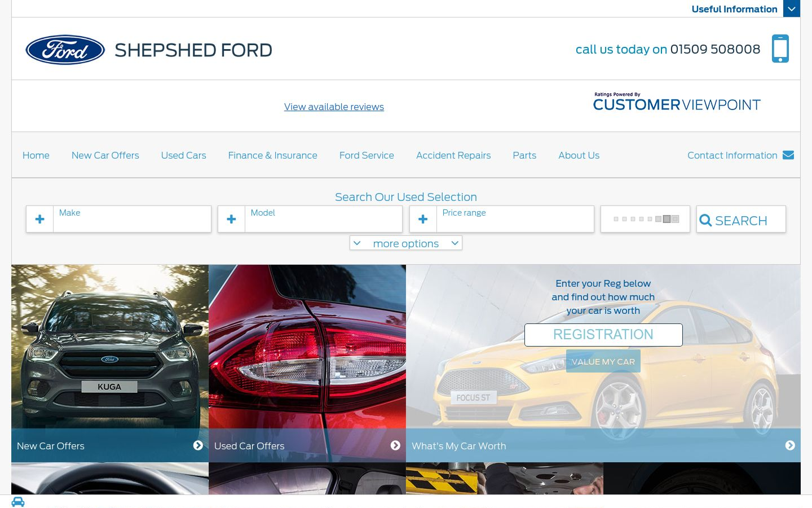812x508 pixels.
Task: Open Finance & Insurance menu
Action: [x=273, y=155]
